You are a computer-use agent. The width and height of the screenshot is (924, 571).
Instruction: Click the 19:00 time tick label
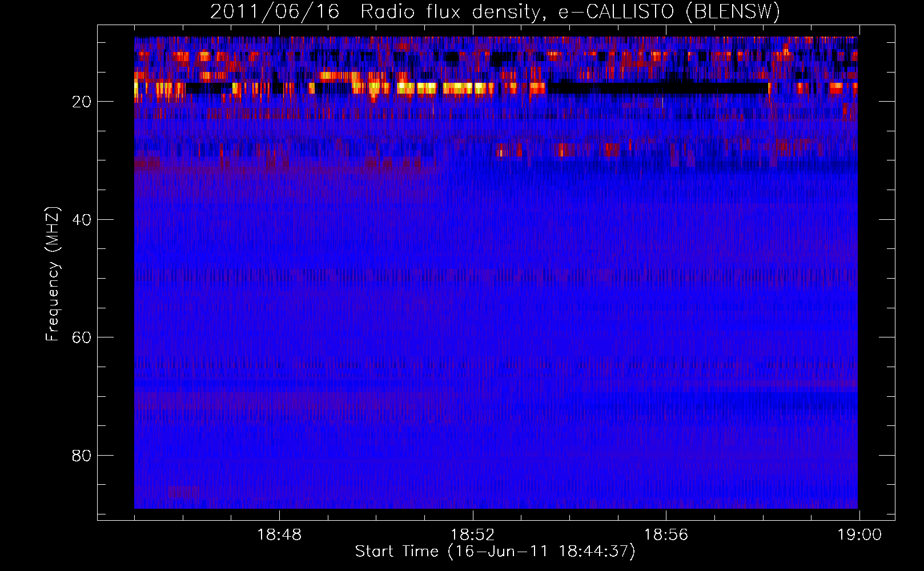coord(859,535)
